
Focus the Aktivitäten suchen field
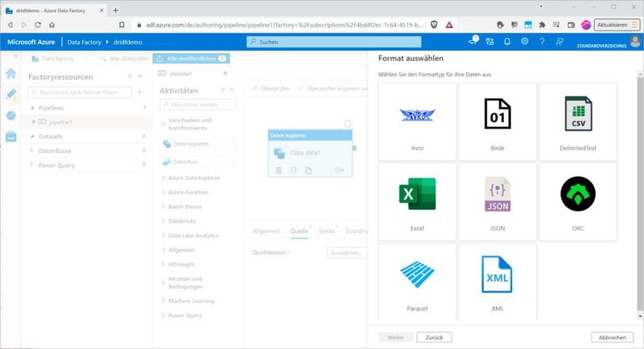click(198, 105)
